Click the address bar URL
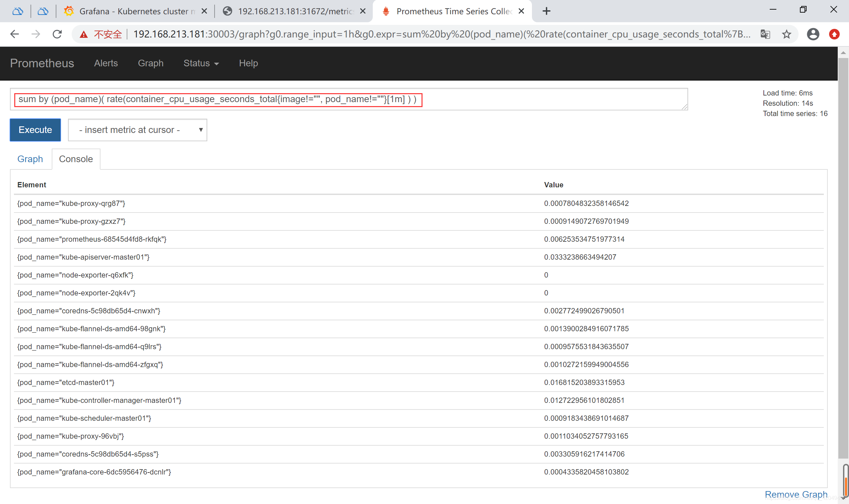Screen dimensions: 849x504 coord(441,34)
